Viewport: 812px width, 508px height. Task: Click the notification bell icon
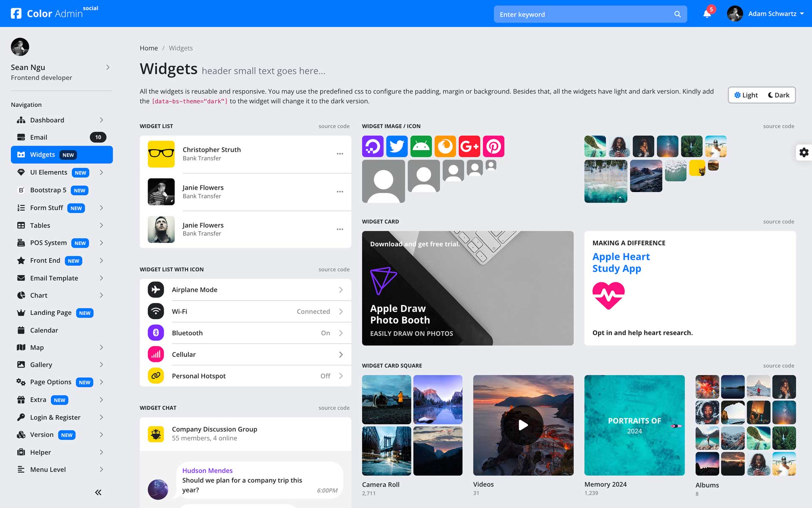click(707, 14)
